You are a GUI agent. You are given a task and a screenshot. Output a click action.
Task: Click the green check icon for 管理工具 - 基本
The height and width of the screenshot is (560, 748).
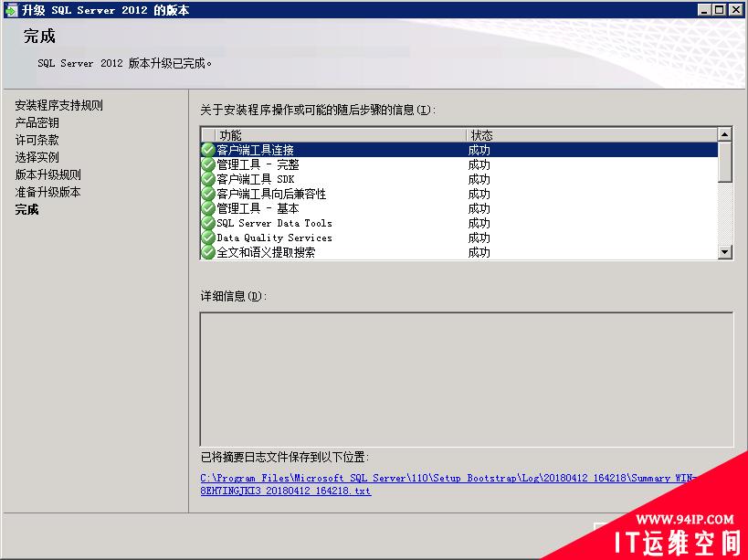click(208, 208)
